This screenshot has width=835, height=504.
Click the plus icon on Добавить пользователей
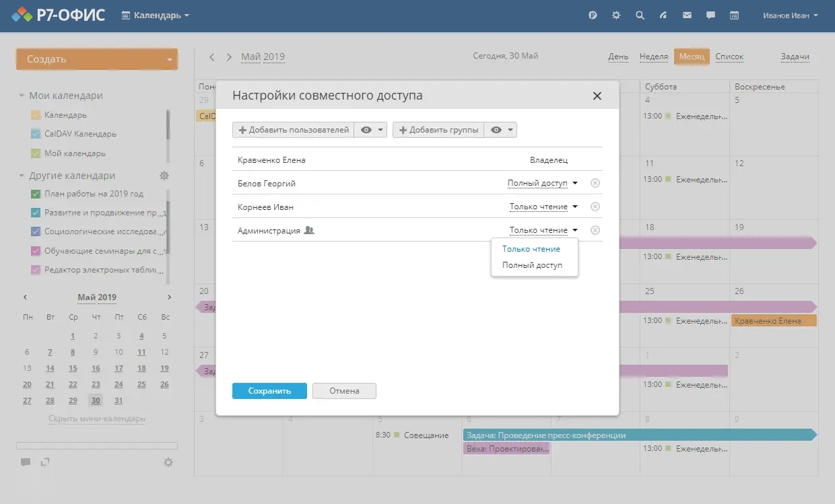(x=242, y=131)
